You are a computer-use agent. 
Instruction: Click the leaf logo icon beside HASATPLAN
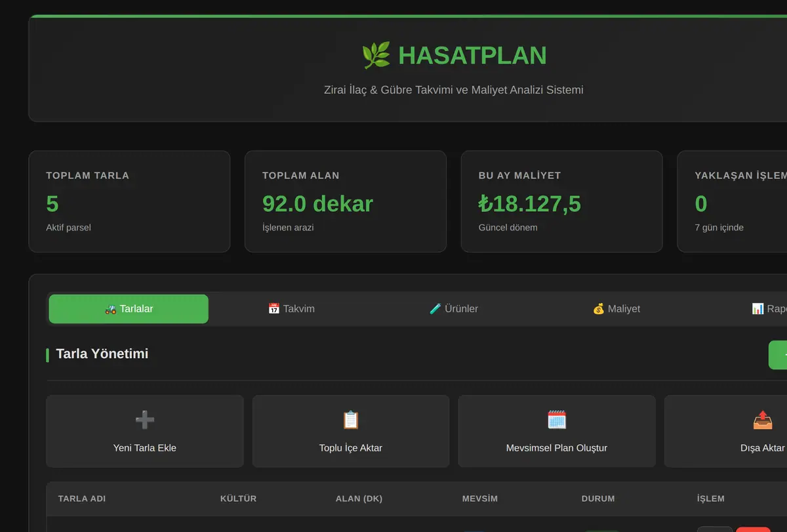pyautogui.click(x=376, y=55)
